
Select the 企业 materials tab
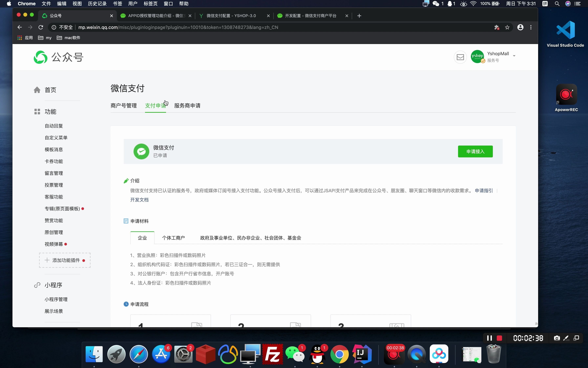click(142, 238)
